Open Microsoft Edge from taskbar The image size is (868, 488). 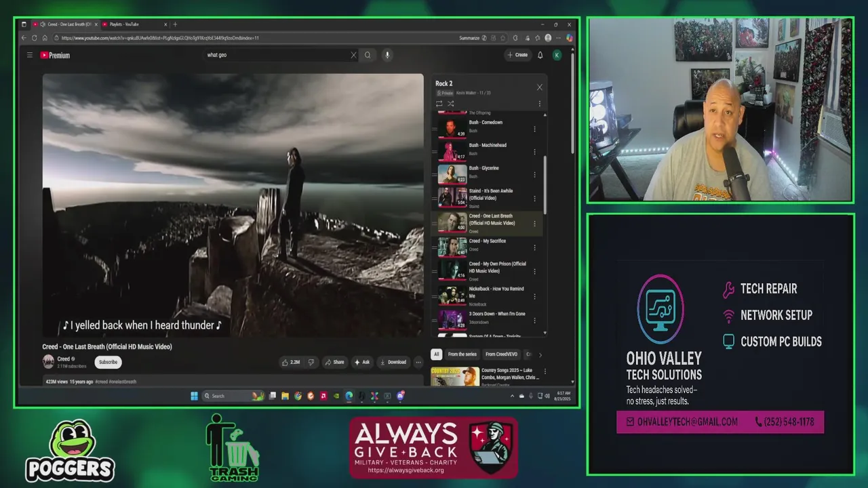pos(349,396)
